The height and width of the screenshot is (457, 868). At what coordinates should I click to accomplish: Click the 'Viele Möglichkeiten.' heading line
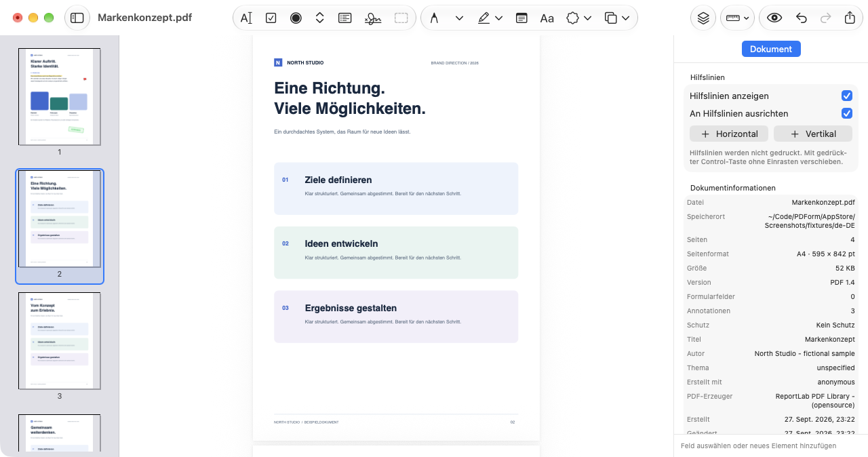coord(350,108)
